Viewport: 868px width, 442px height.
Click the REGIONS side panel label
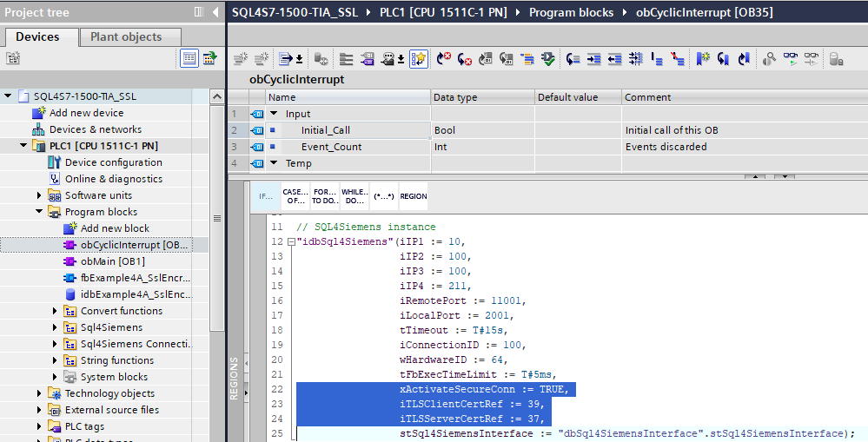[x=234, y=379]
